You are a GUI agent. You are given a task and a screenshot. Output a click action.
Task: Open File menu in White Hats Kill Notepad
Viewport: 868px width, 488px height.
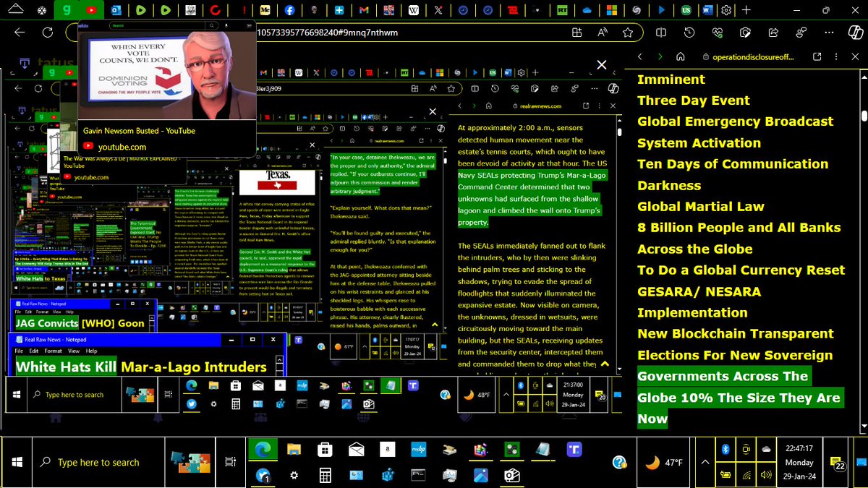[x=20, y=351]
